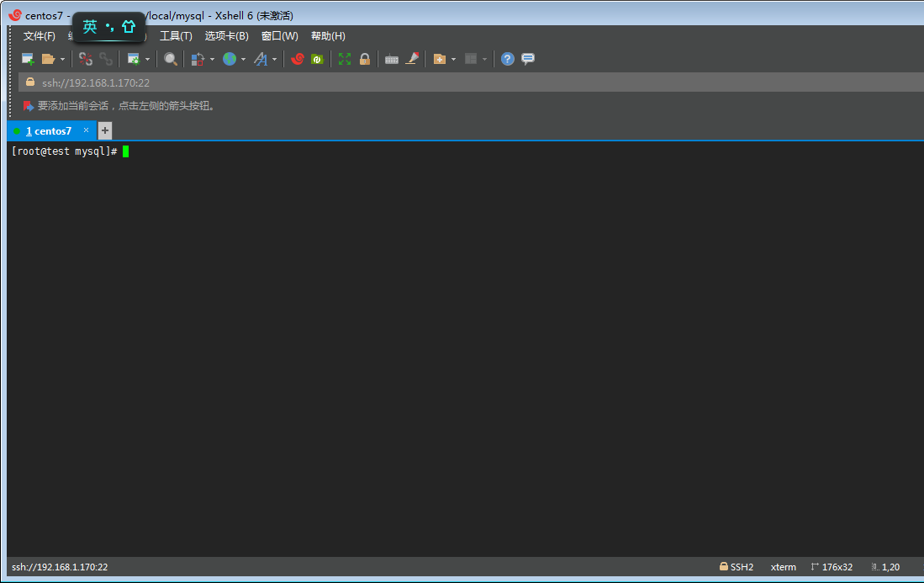The height and width of the screenshot is (583, 924).
Task: Click the red arrow add-session button
Action: [29, 106]
